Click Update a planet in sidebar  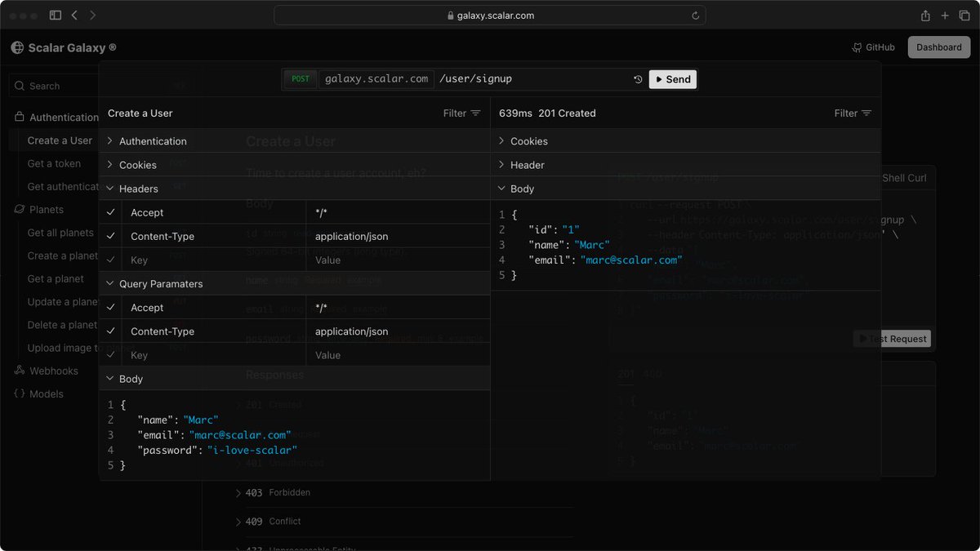pyautogui.click(x=62, y=302)
